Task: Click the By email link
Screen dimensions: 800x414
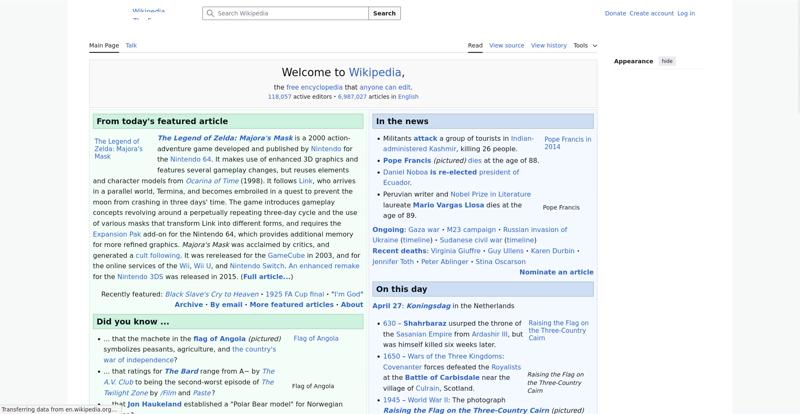Action: (x=226, y=305)
